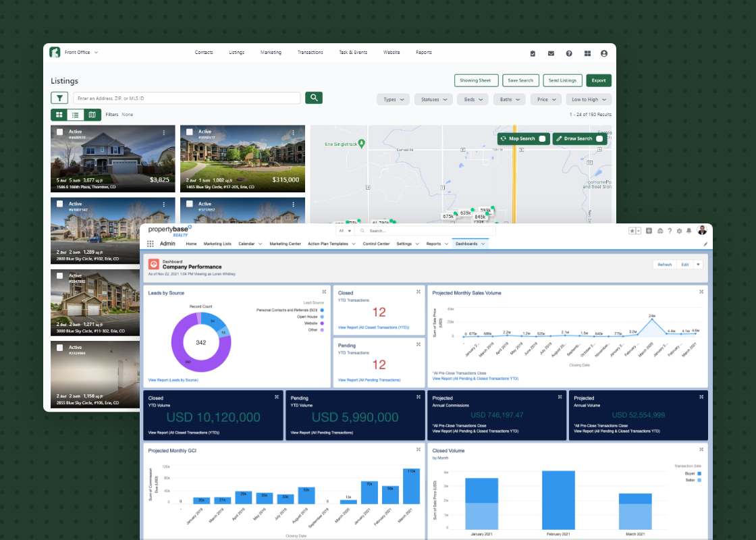Click the help question mark icon in Front Office
Viewport: 756px width, 540px height.
pos(569,53)
